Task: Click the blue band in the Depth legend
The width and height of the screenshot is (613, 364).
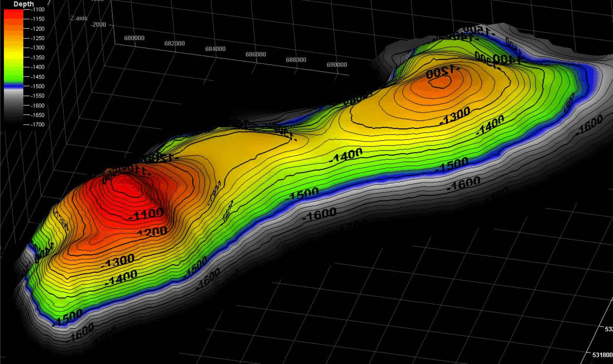Action: click(x=13, y=86)
